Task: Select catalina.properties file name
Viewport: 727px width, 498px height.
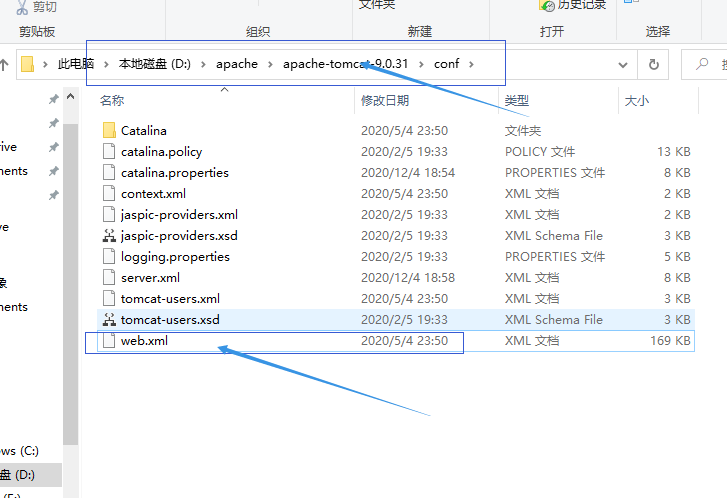Action: coord(175,172)
